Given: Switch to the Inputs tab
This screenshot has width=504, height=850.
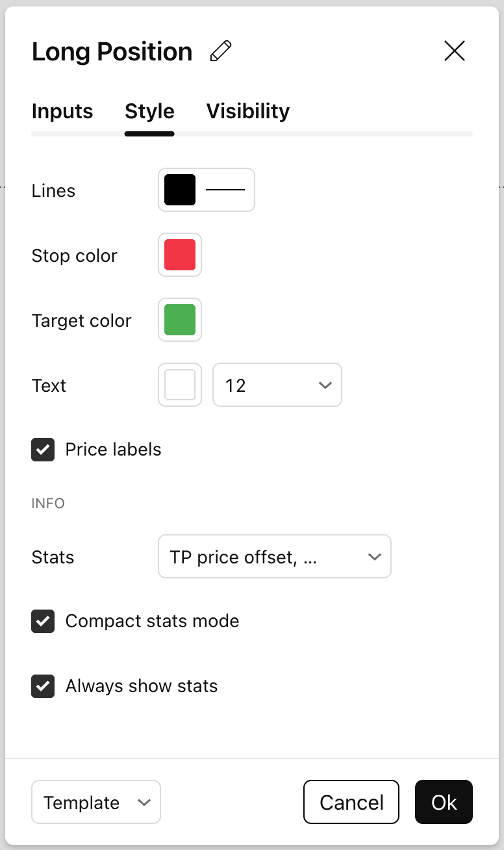Looking at the screenshot, I should [62, 111].
